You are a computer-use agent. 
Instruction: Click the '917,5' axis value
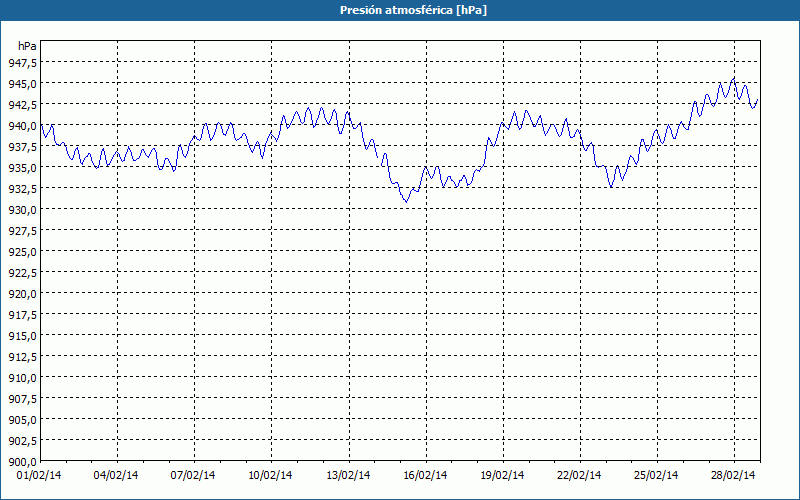(23, 314)
